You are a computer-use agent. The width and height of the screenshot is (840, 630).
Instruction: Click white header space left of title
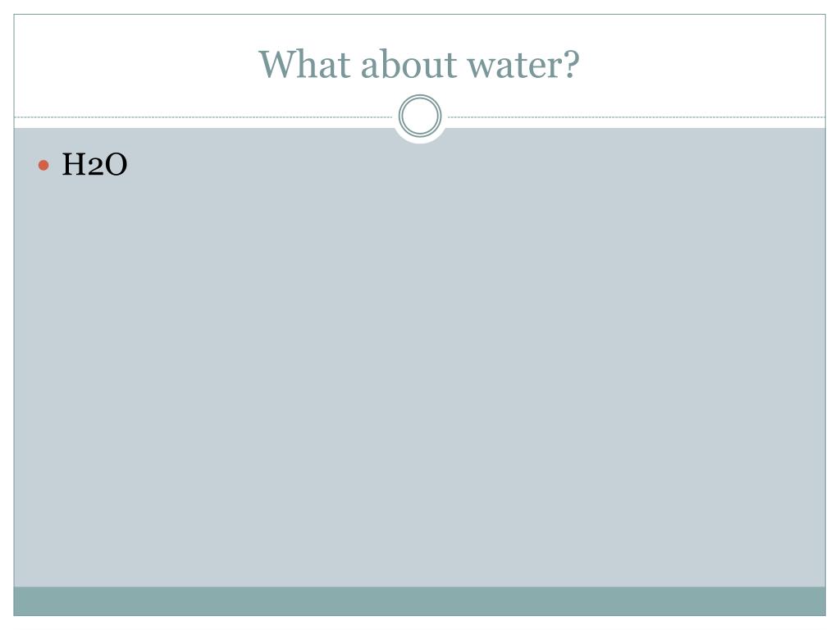pos(134,64)
